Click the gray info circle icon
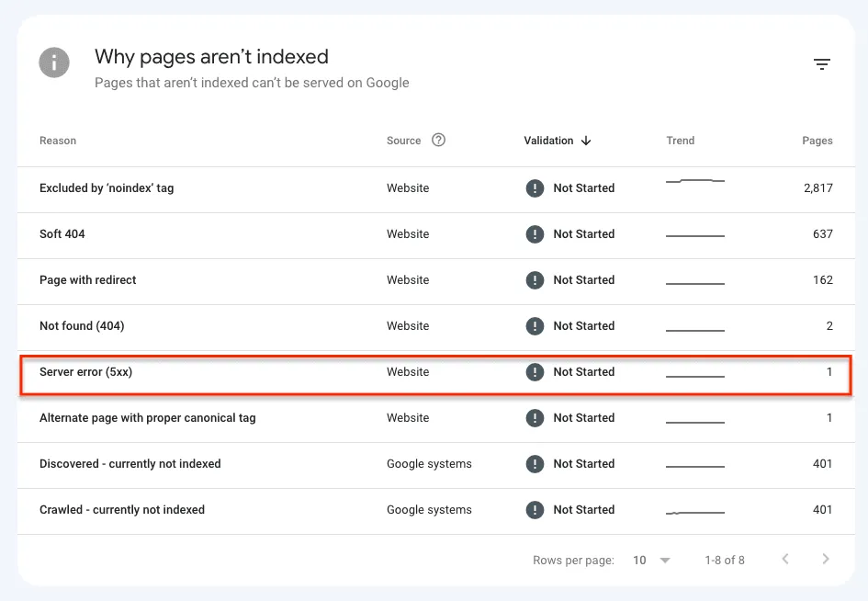868x601 pixels. click(x=54, y=62)
